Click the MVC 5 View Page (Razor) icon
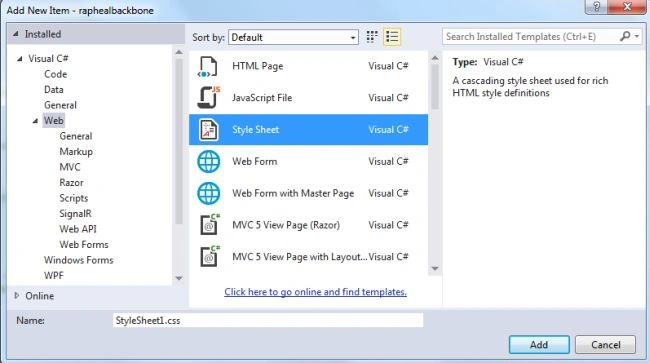 pyautogui.click(x=210, y=225)
